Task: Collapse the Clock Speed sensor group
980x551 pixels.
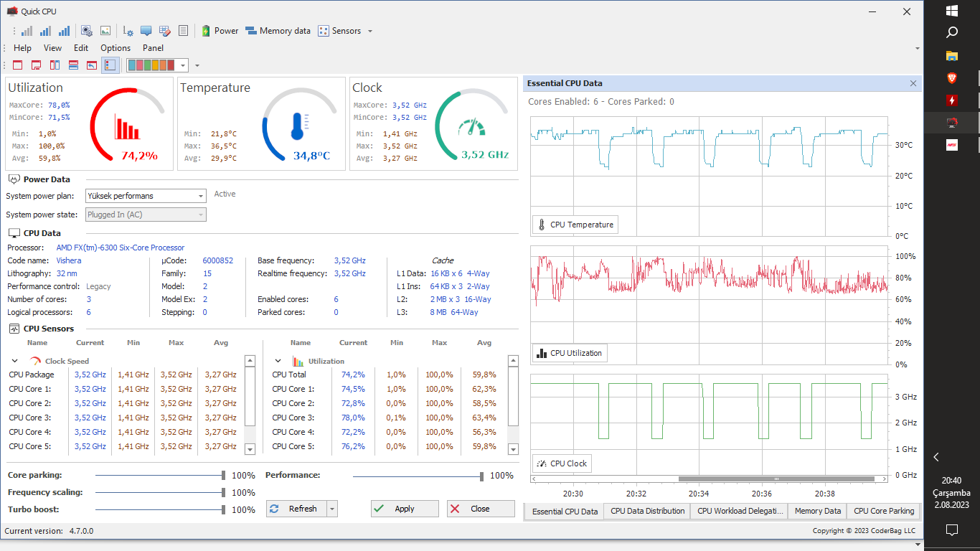Action: [15, 362]
